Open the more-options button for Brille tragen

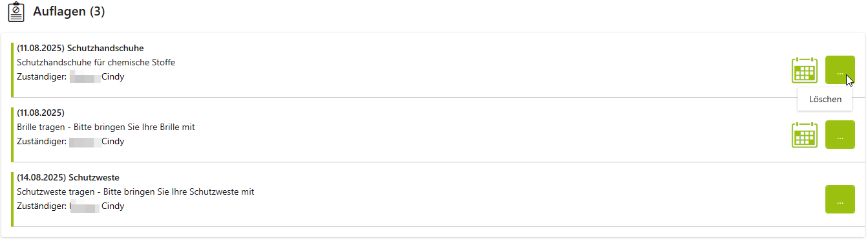pyautogui.click(x=840, y=135)
